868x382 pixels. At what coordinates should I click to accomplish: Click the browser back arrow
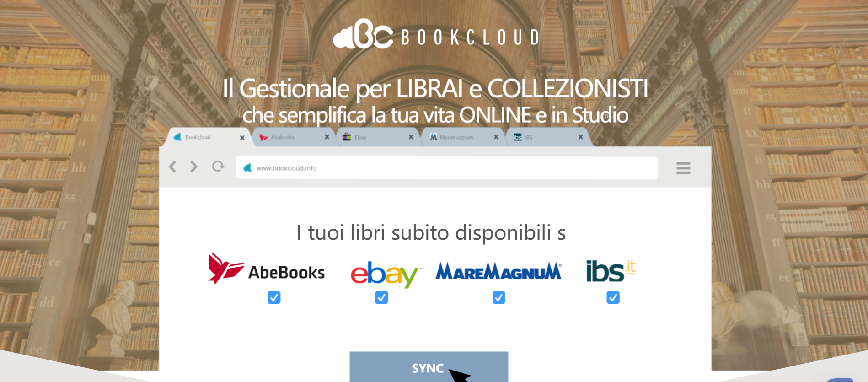(x=172, y=167)
